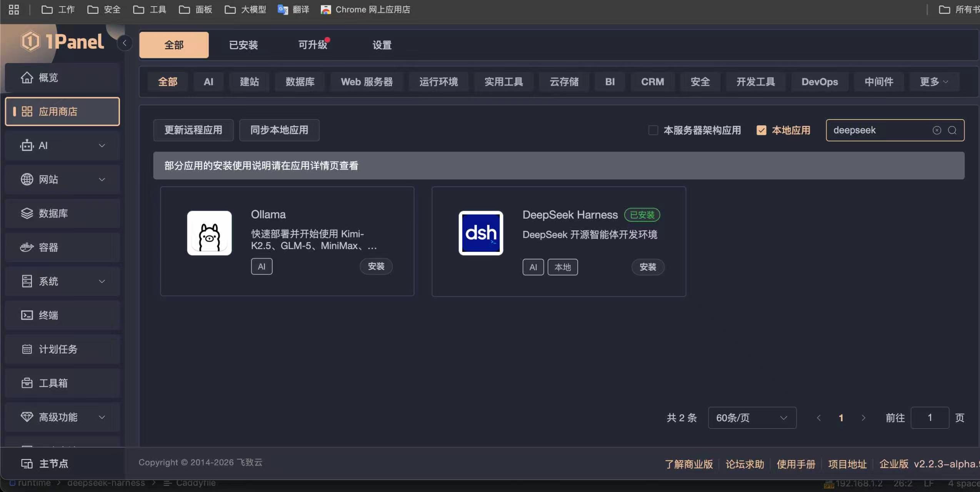Filter by 开发工具 category
Image resolution: width=980 pixels, height=492 pixels.
pyautogui.click(x=755, y=82)
